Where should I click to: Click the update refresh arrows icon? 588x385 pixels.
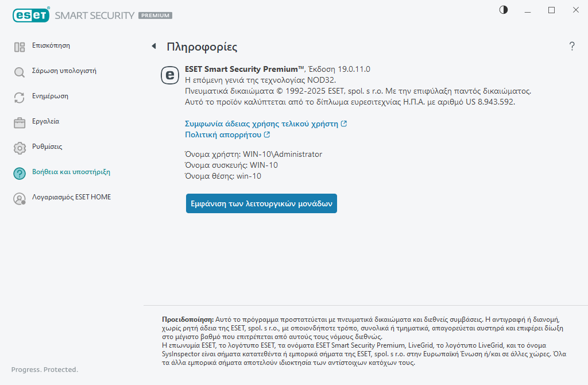click(20, 98)
